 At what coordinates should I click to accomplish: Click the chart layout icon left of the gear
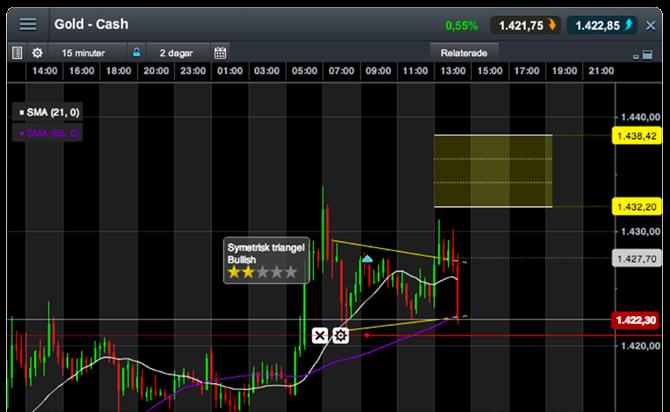pos(17,53)
